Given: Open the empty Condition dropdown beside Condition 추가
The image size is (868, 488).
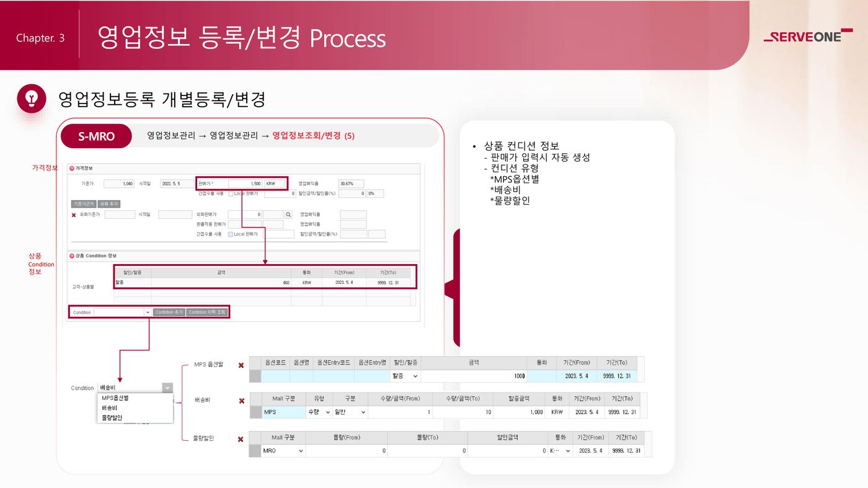Looking at the screenshot, I should (122, 313).
